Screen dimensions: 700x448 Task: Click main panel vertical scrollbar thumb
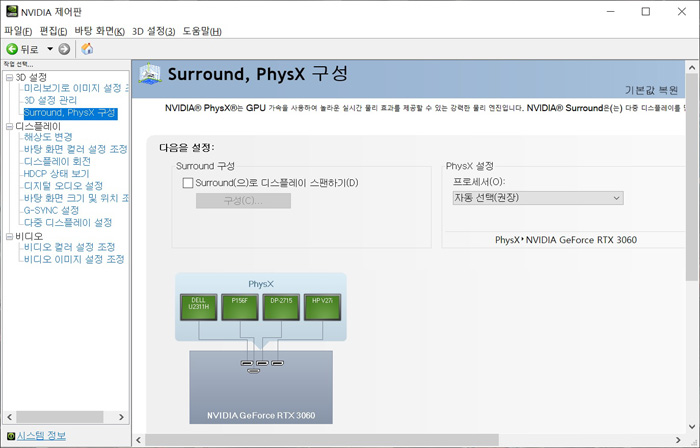692,178
